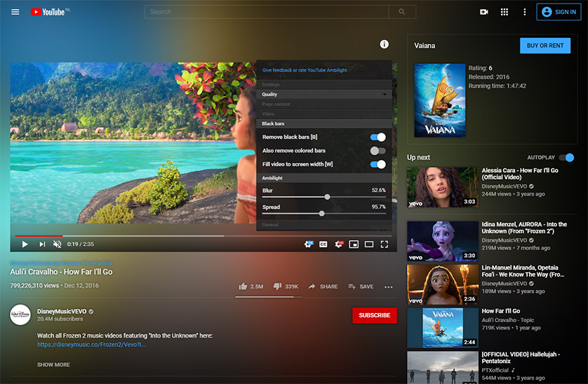Open We Know The Way thumbnail
Viewport: 588px width, 384px height.
[x=443, y=284]
